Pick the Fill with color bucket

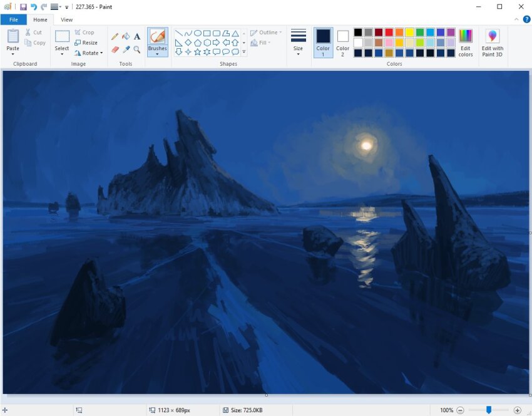tap(126, 36)
